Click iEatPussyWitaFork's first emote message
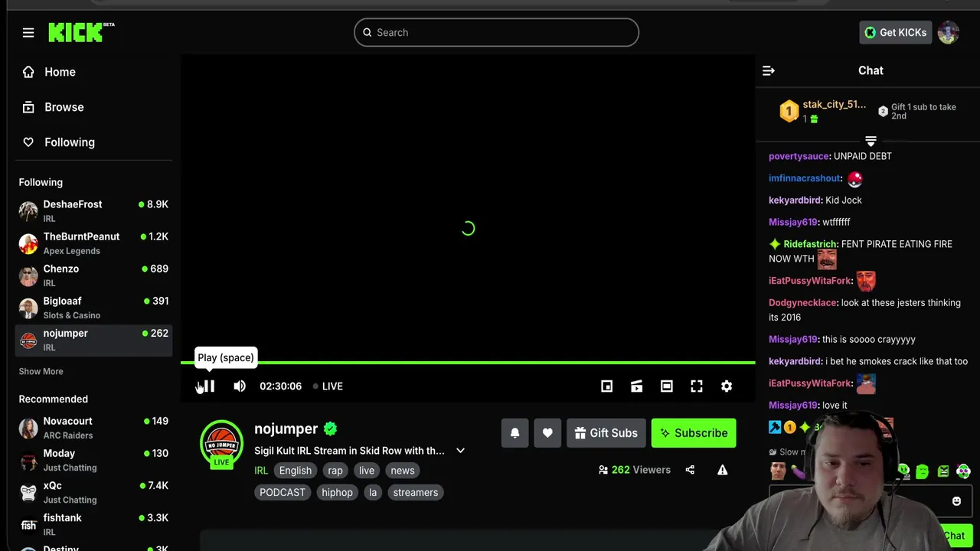 (866, 281)
